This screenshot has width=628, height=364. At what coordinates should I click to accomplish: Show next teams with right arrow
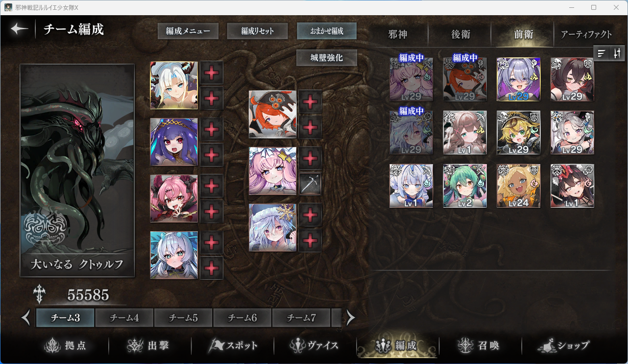click(x=351, y=318)
